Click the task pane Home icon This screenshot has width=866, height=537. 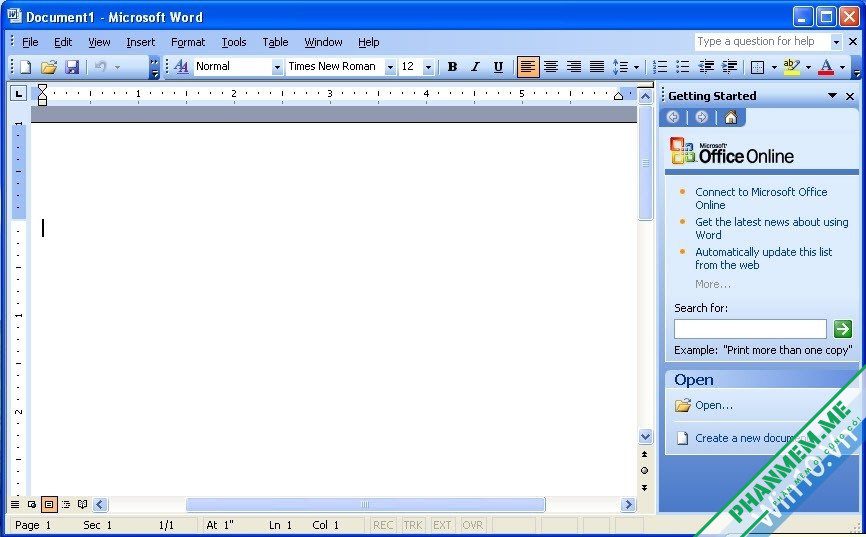coord(731,117)
